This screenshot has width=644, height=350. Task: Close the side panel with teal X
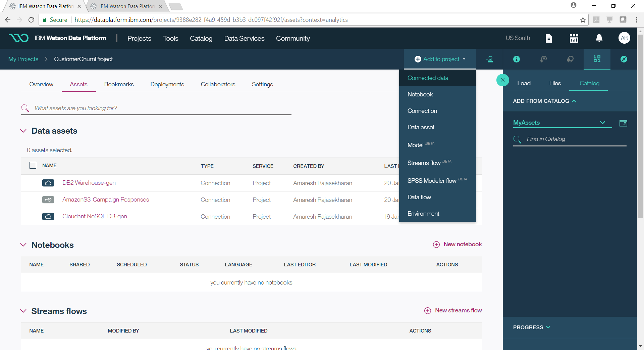pyautogui.click(x=502, y=80)
